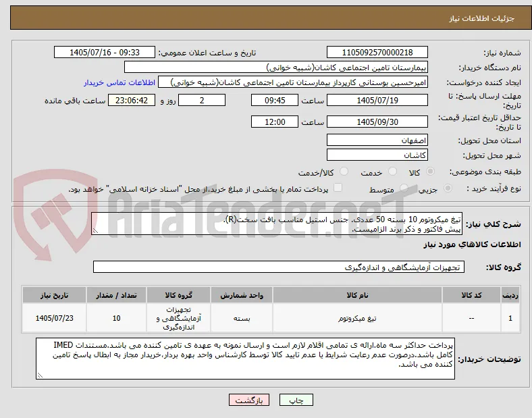
Task: Click the چاپ print button
Action: [296, 400]
